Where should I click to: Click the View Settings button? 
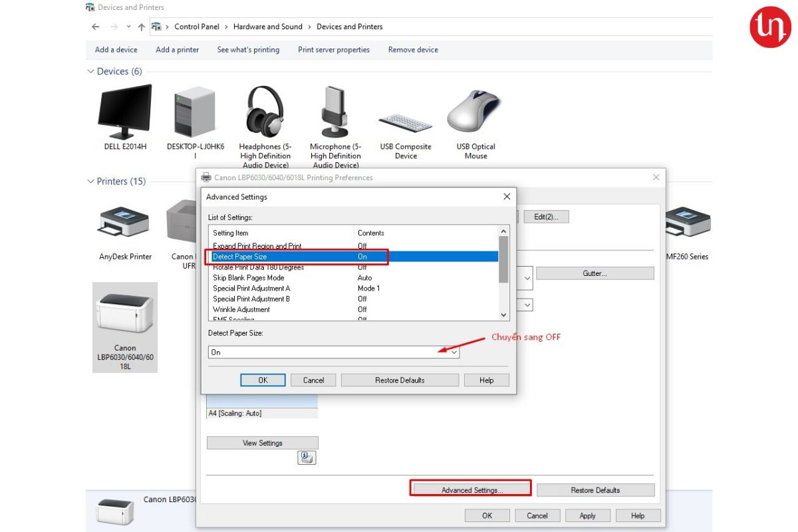coord(262,443)
